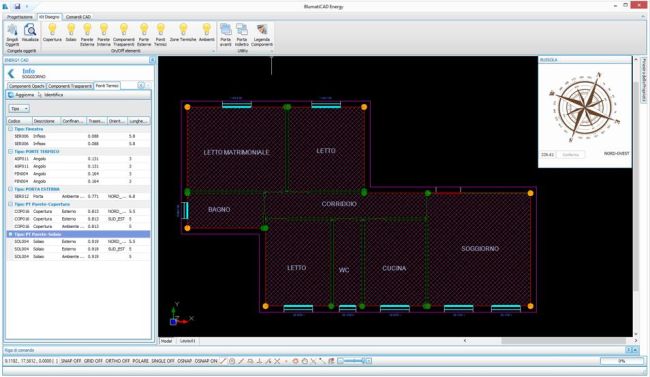Image resolution: width=650 pixels, height=377 pixels.
Task: Collapse the Tipo: PONTE TERMICO group
Action: pyautogui.click(x=11, y=151)
